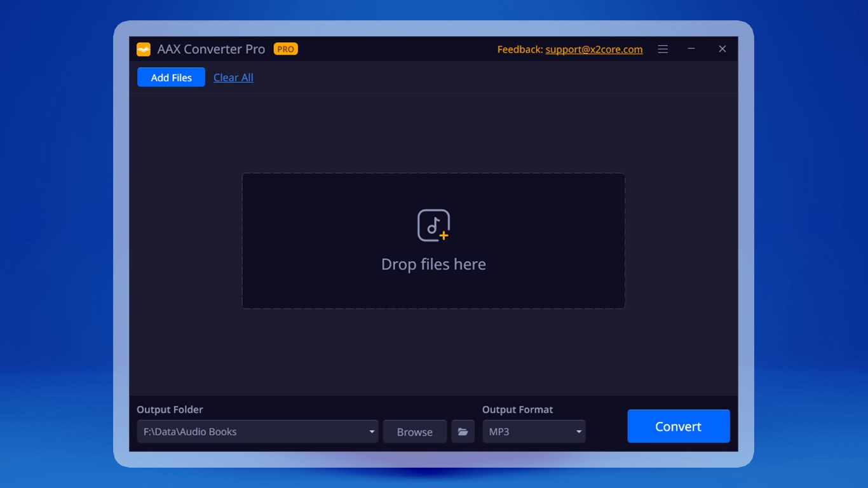Click the Drop files here text
The height and width of the screenshot is (488, 868).
click(433, 264)
